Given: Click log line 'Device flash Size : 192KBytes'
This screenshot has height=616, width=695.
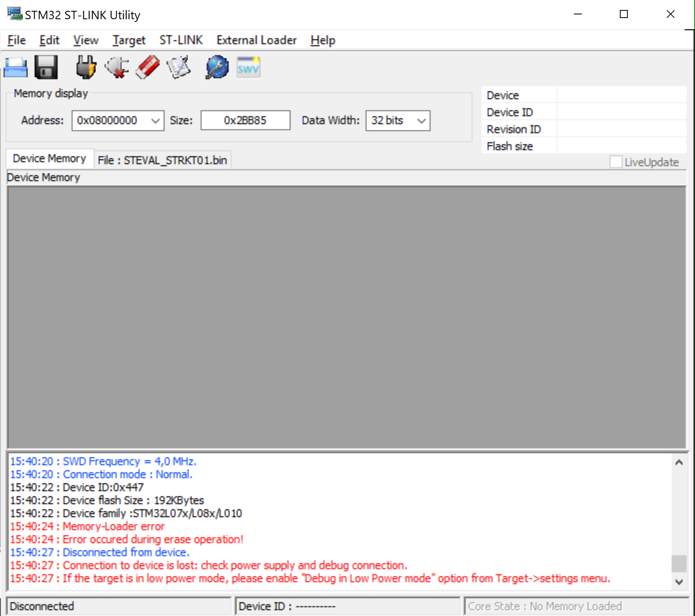Looking at the screenshot, I should [x=107, y=500].
